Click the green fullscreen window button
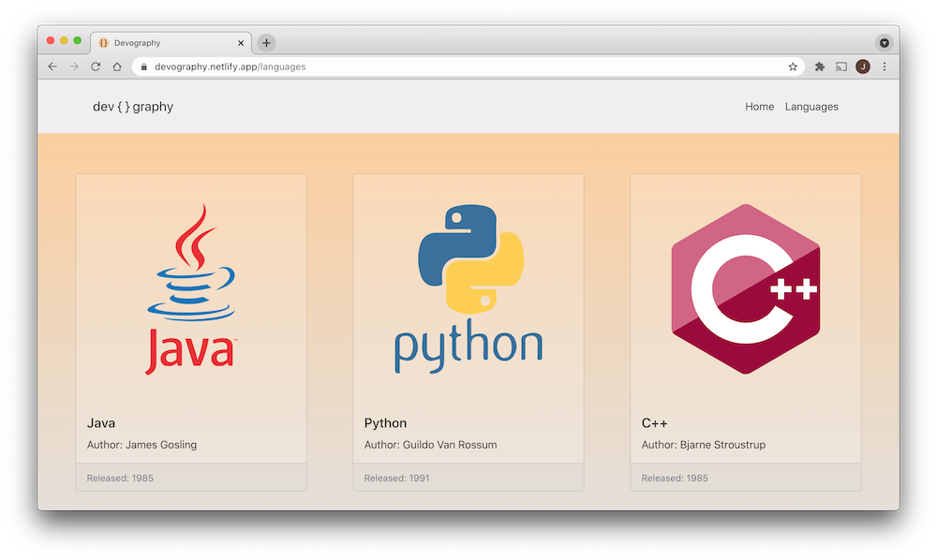 click(x=77, y=40)
